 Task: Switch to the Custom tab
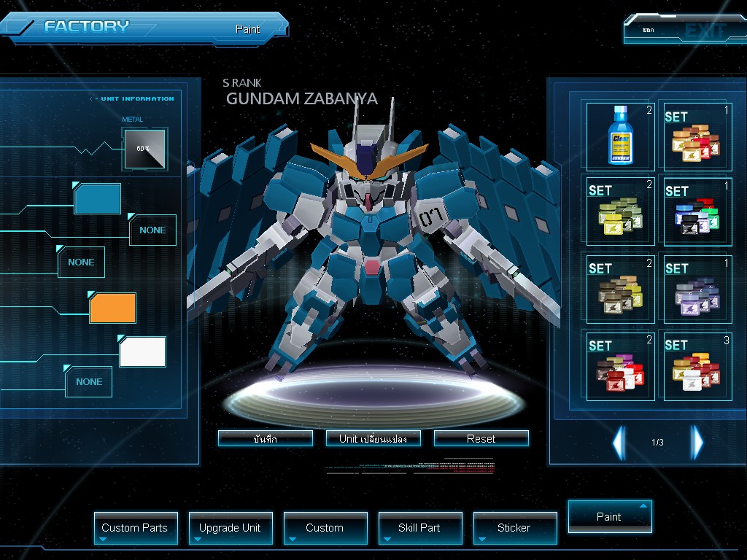coord(325,528)
